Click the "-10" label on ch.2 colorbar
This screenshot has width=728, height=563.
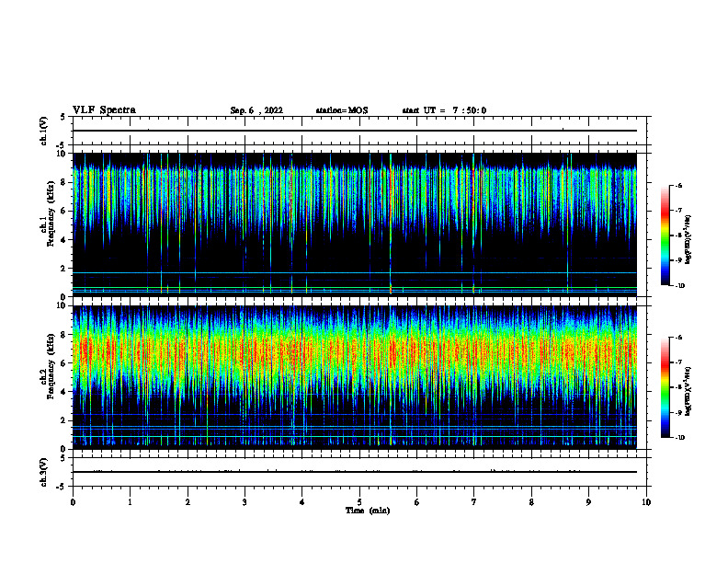click(679, 438)
